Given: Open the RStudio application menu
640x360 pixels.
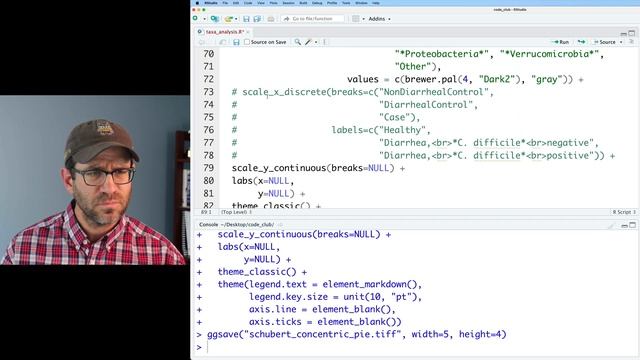Looking at the screenshot, I should pos(211,3).
